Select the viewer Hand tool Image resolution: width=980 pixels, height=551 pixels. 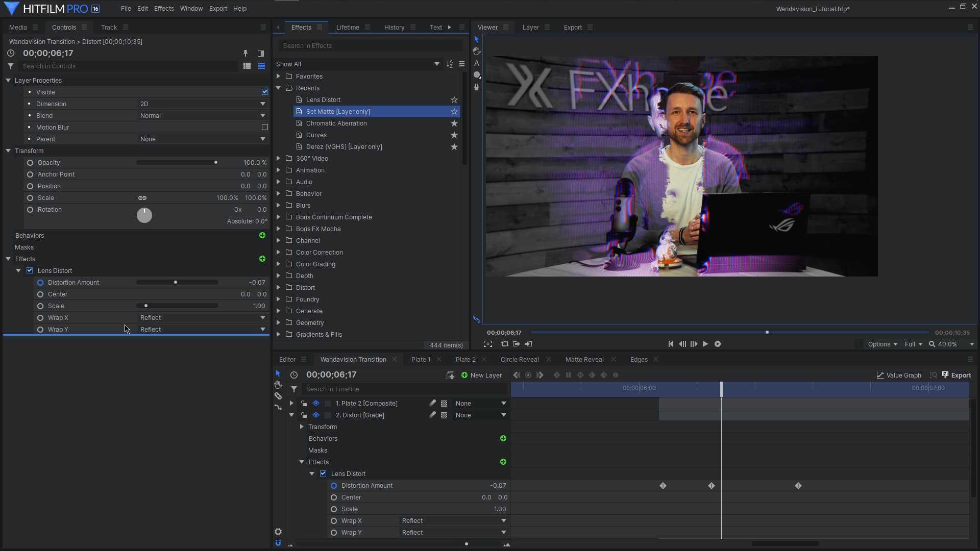coord(477,51)
